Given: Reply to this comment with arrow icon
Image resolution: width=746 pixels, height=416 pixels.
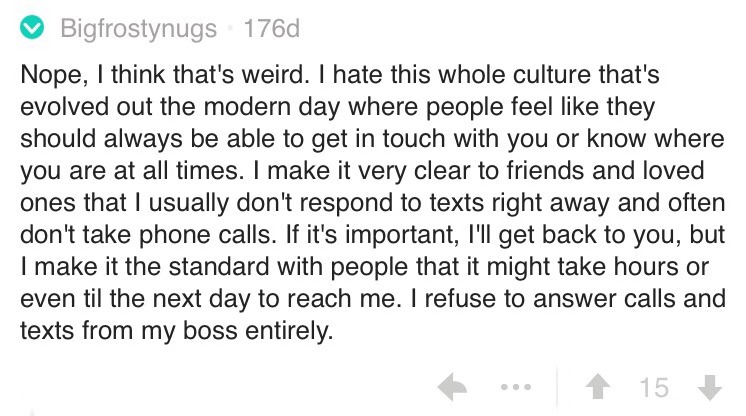Looking at the screenshot, I should point(452,387).
